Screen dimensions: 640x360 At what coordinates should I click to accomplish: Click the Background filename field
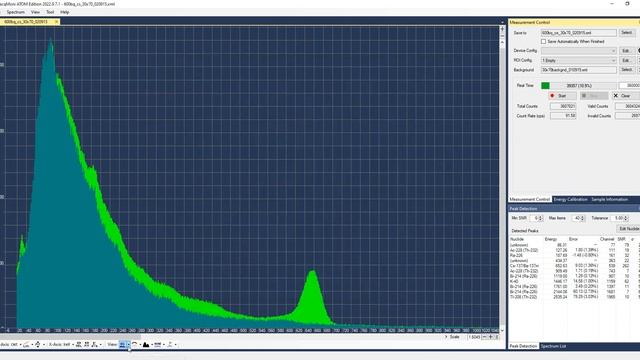[x=579, y=70]
